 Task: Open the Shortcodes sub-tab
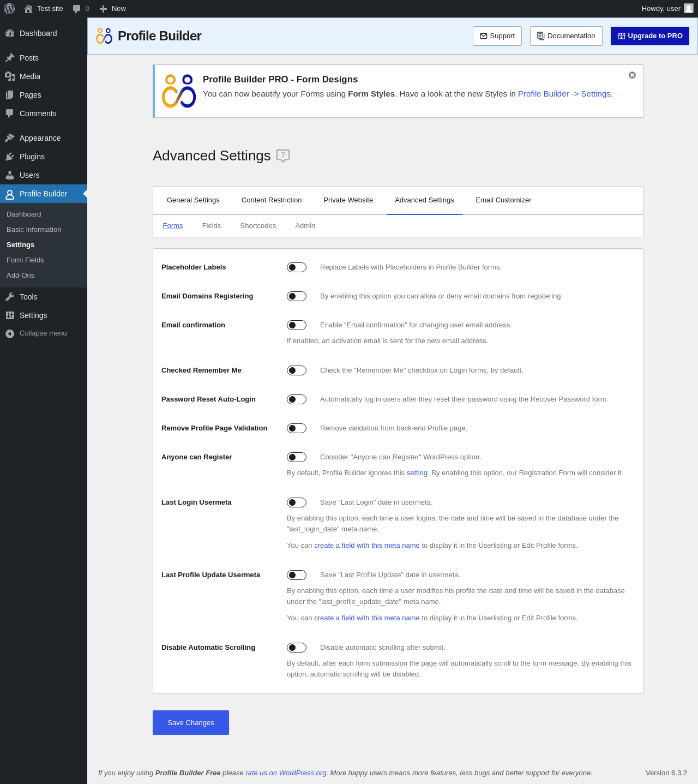[258, 226]
